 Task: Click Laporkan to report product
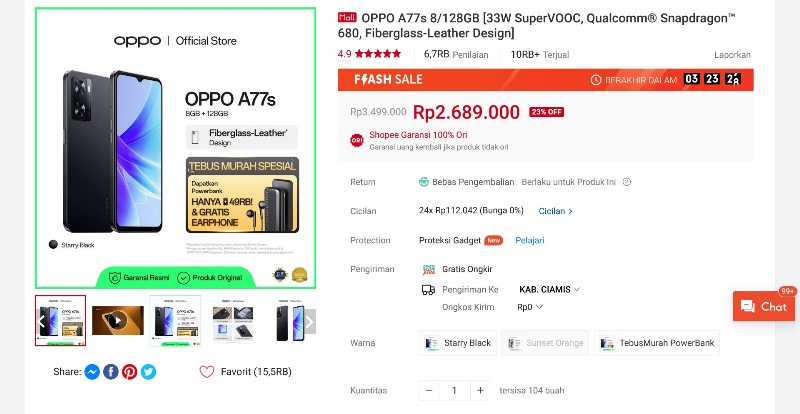(732, 55)
